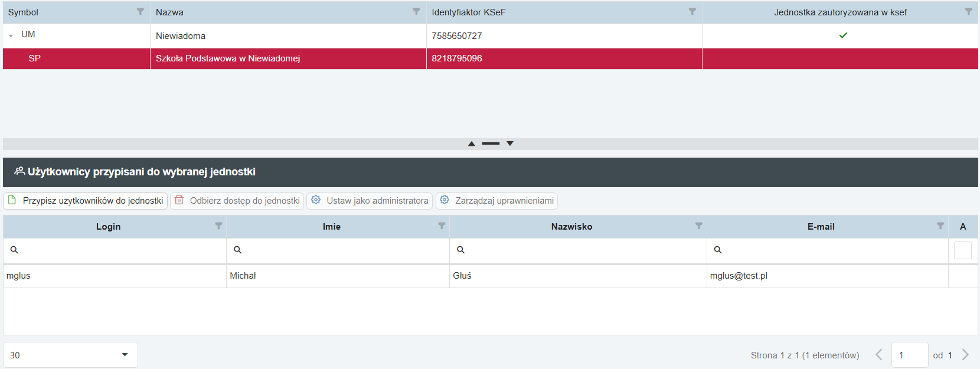This screenshot has height=369, width=980.
Task: Collapse splitter panel with up arrow
Action: 471,143
